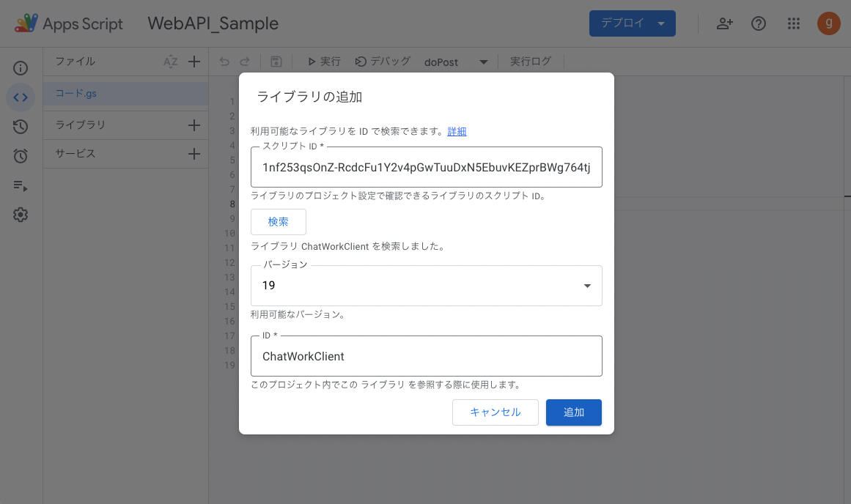Click inside the スクリプトID input field

point(426,167)
